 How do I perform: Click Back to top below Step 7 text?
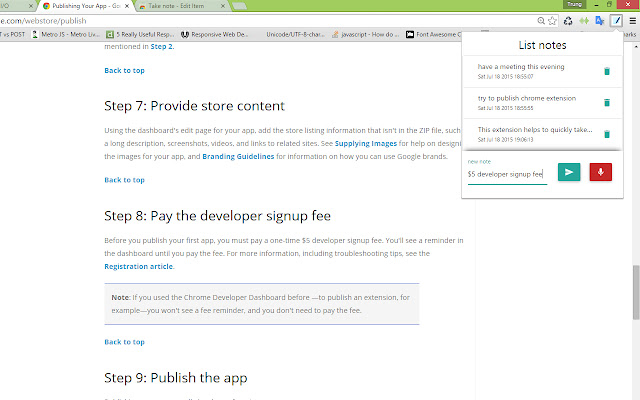pos(124,180)
